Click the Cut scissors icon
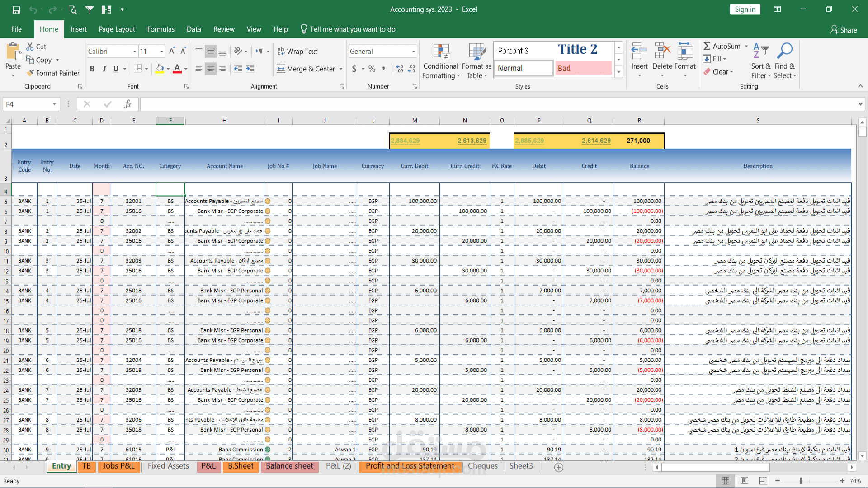This screenshot has width=868, height=488. [30, 47]
